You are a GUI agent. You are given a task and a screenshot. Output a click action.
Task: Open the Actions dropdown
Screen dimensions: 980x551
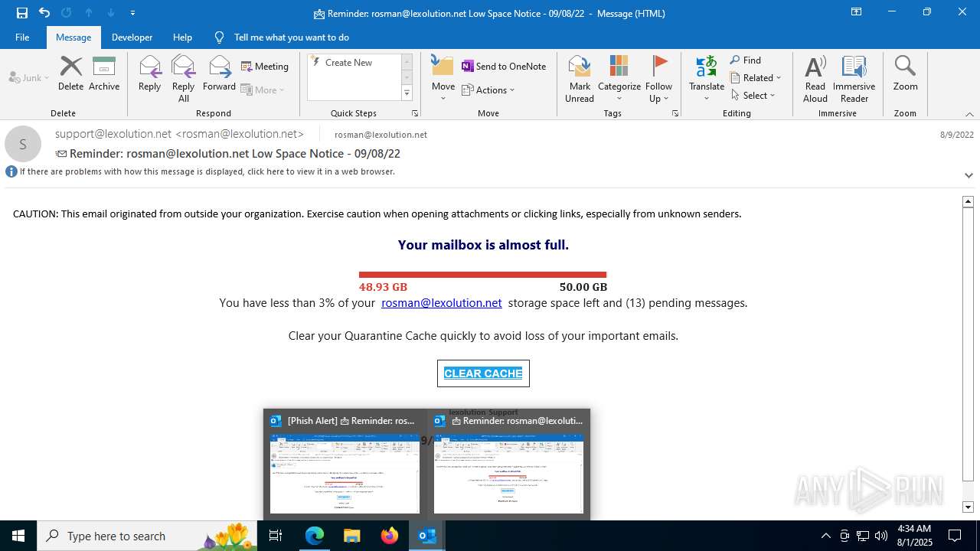(x=488, y=90)
